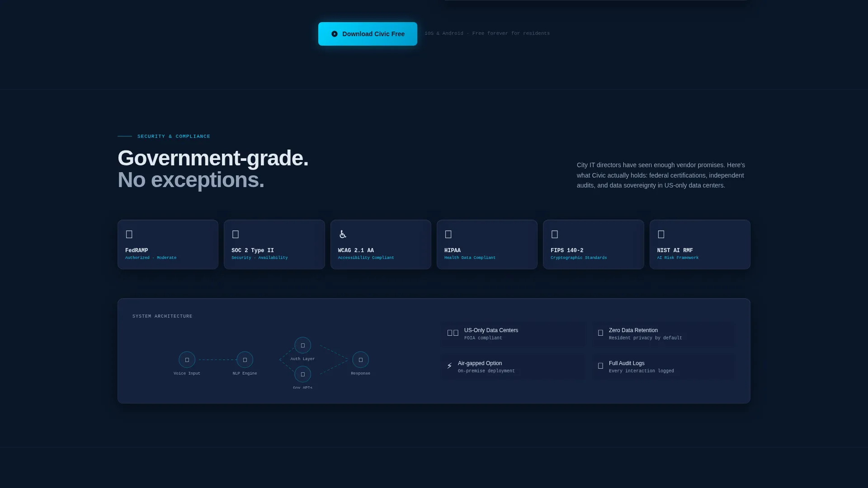Image resolution: width=868 pixels, height=488 pixels.
Task: Click the US-Only Data Centers label
Action: click(x=491, y=330)
